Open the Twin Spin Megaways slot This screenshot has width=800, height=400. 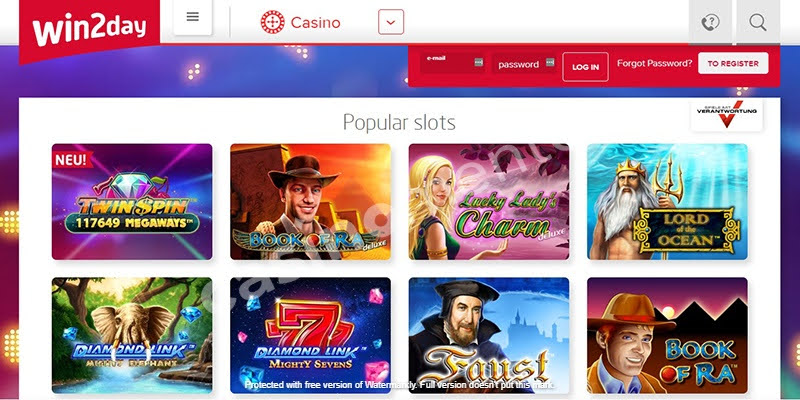pos(132,202)
